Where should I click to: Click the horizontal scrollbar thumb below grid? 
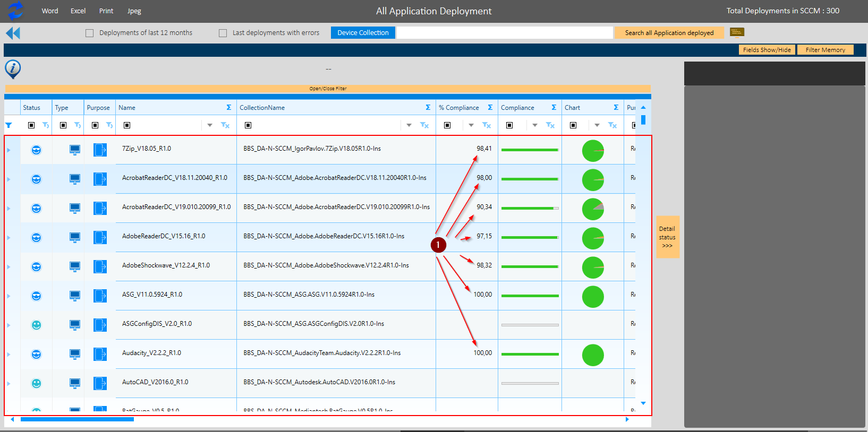point(77,419)
